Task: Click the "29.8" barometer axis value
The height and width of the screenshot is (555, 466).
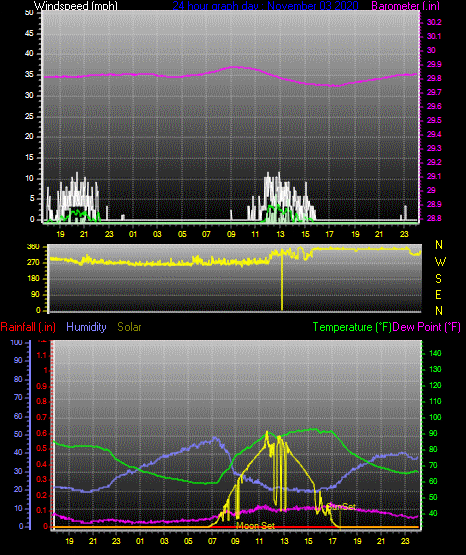Action: (x=434, y=79)
